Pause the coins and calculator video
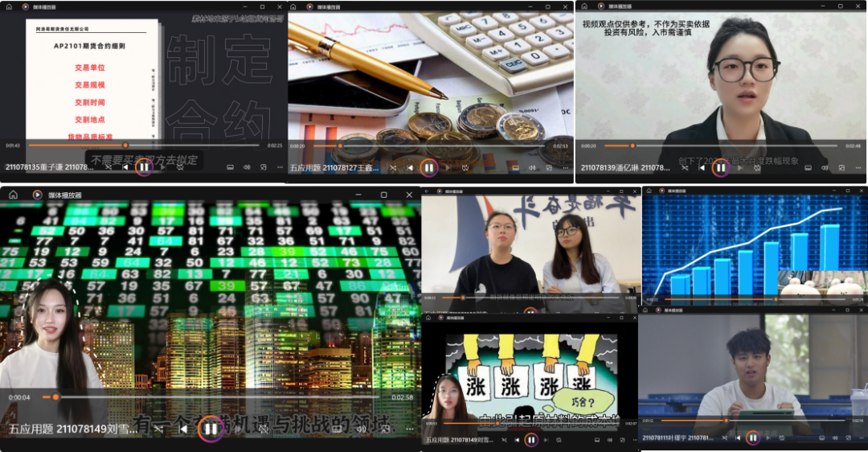This screenshot has width=868, height=452. (x=428, y=167)
